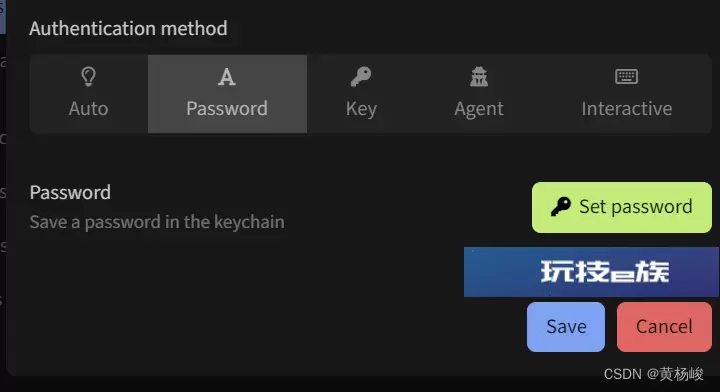
Task: Click the key icon inside Set password
Action: [x=561, y=207]
